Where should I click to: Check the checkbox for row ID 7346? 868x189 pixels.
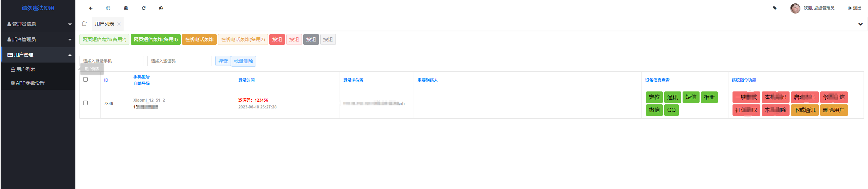point(86,103)
